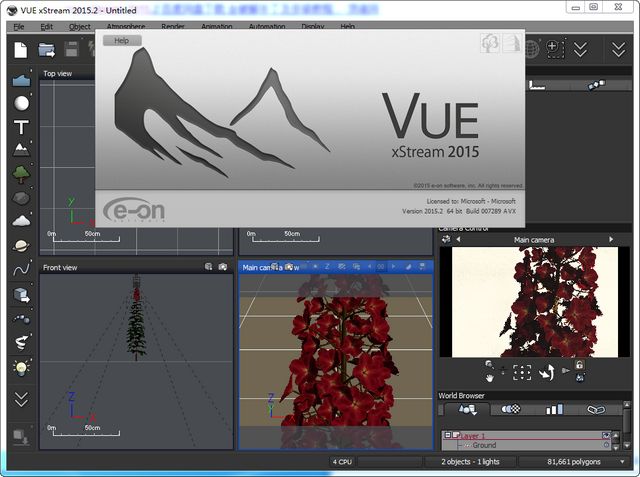Screen dimensions: 640x477
Task: Click the Help button on splash screen
Action: pos(122,40)
